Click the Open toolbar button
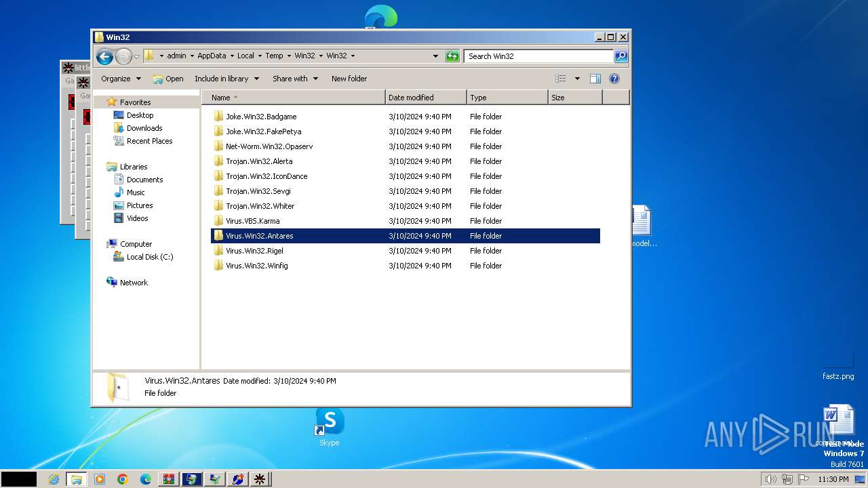Image resolution: width=868 pixels, height=488 pixels. [168, 79]
